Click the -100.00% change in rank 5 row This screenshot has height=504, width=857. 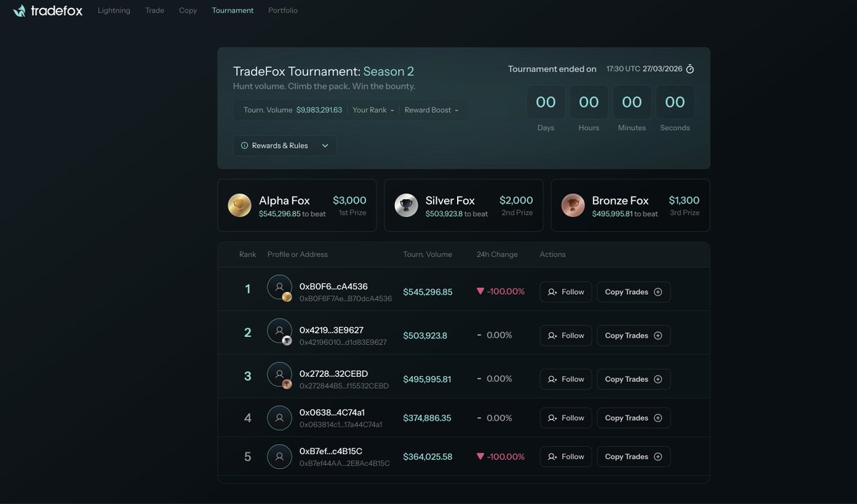coord(501,457)
